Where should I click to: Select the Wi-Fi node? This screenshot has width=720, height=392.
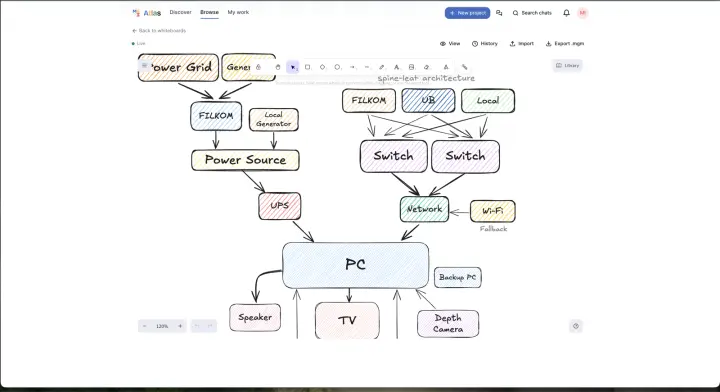[493, 211]
